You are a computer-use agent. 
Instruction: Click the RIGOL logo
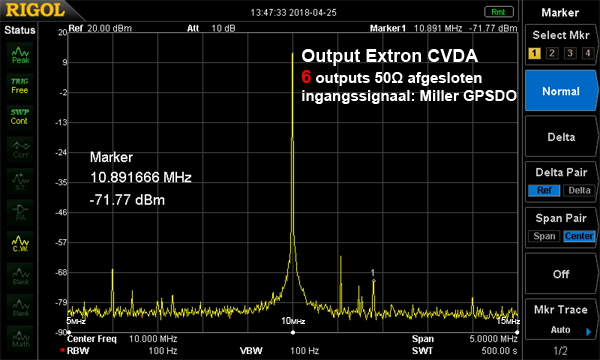(x=35, y=10)
